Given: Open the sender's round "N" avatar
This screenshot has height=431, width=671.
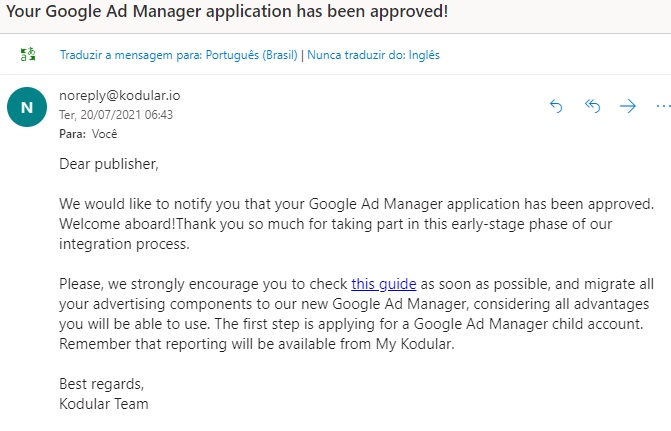Looking at the screenshot, I should click(27, 107).
